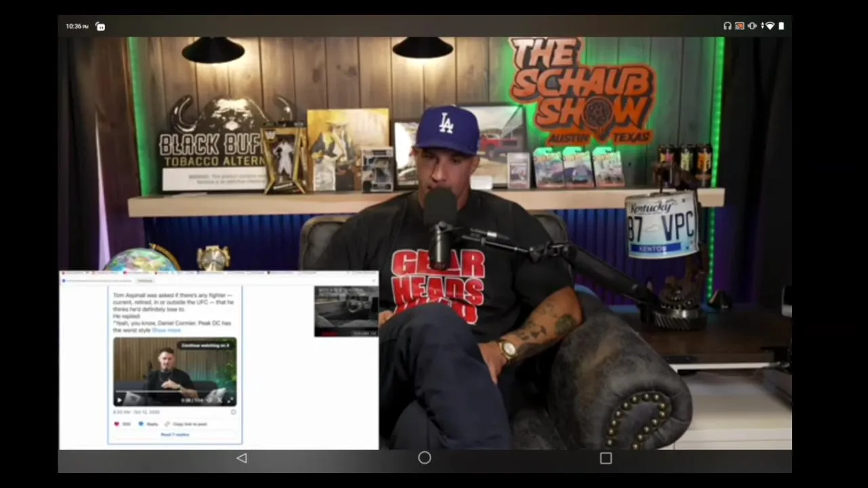Click the Reply button under the tweet
The height and width of the screenshot is (488, 868).
click(148, 424)
